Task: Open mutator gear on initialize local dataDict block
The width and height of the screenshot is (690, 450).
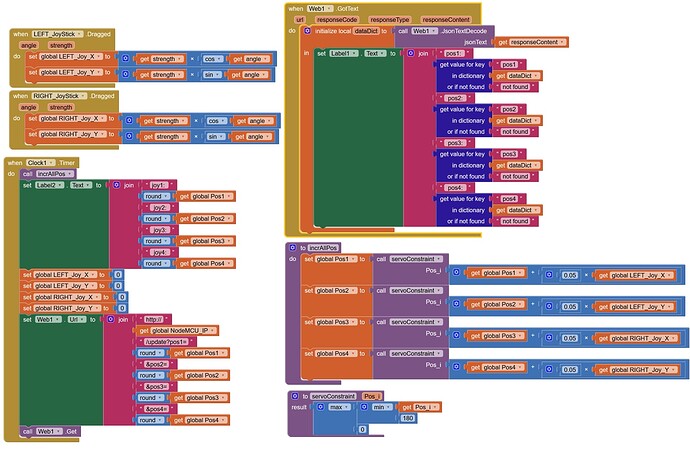Action: click(307, 31)
